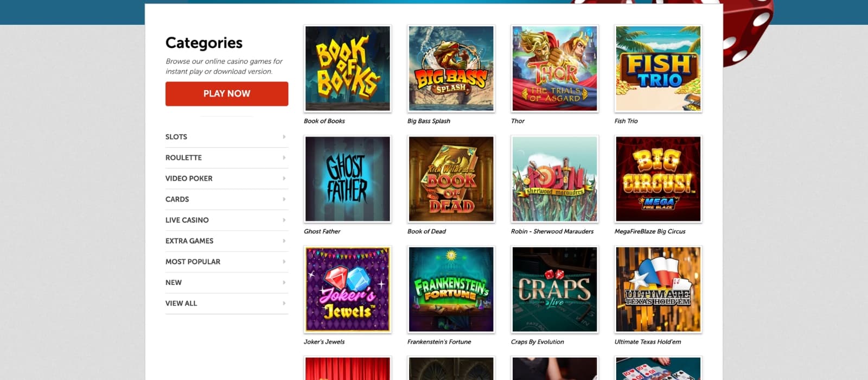The width and height of the screenshot is (868, 380).
Task: Open the Frankenstein's Fortune game thumbnail
Action: point(451,289)
